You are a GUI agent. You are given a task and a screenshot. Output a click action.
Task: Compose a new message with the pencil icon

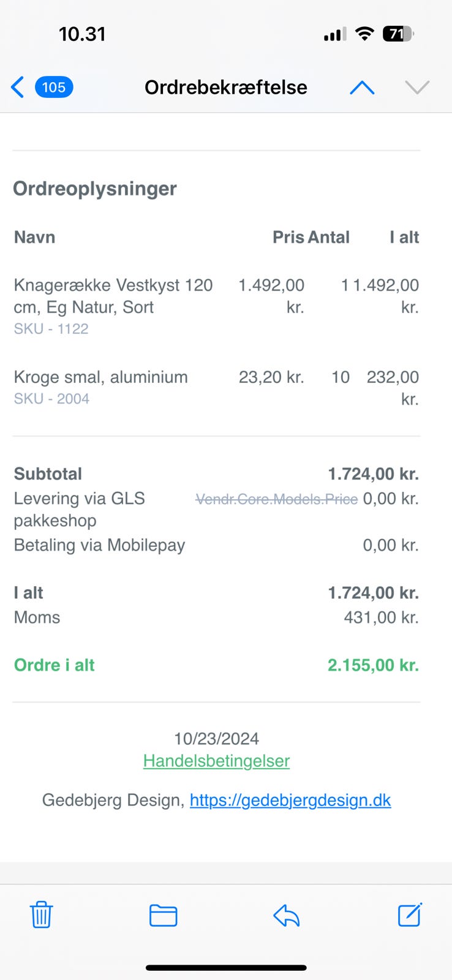(x=410, y=914)
